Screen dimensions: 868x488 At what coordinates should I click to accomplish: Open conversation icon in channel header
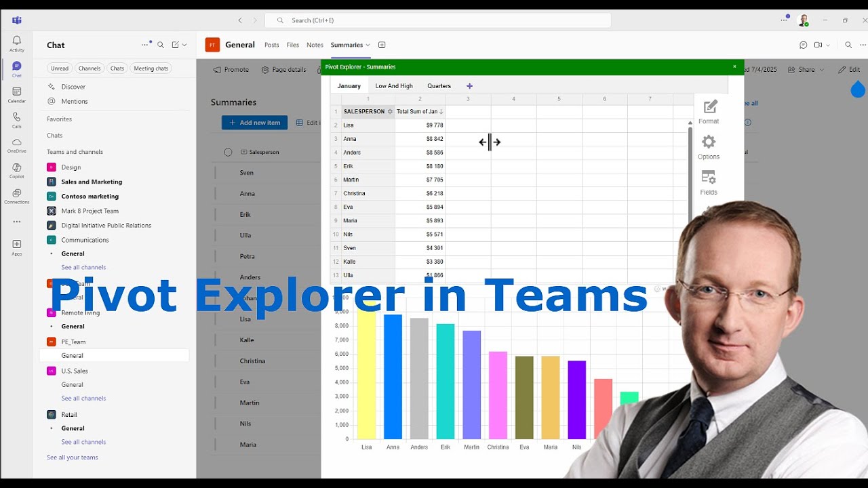pyautogui.click(x=803, y=45)
